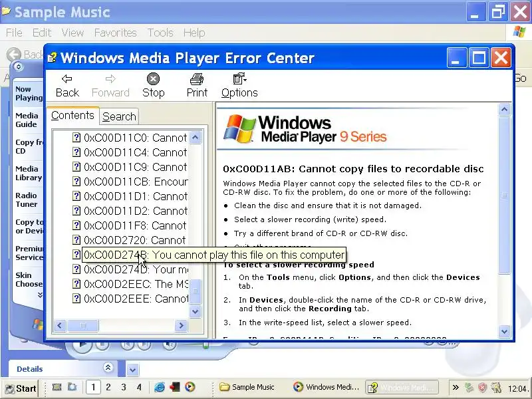Image resolution: width=532 pixels, height=399 pixels.
Task: Expand hidden taskbar items chevron
Action: [x=456, y=387]
